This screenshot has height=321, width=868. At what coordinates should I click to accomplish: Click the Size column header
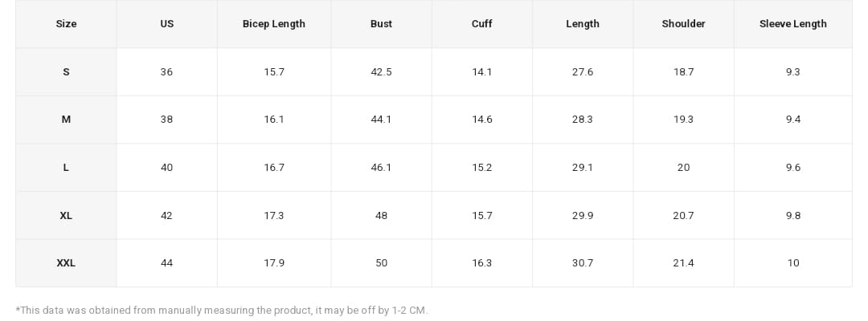pos(66,24)
